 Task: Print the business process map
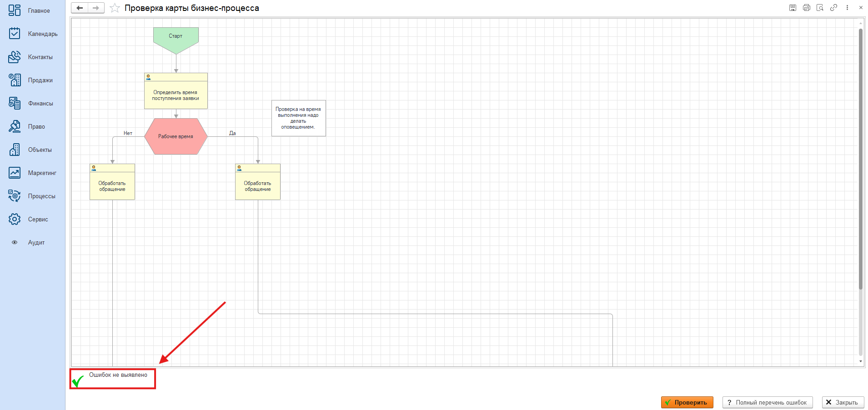806,8
